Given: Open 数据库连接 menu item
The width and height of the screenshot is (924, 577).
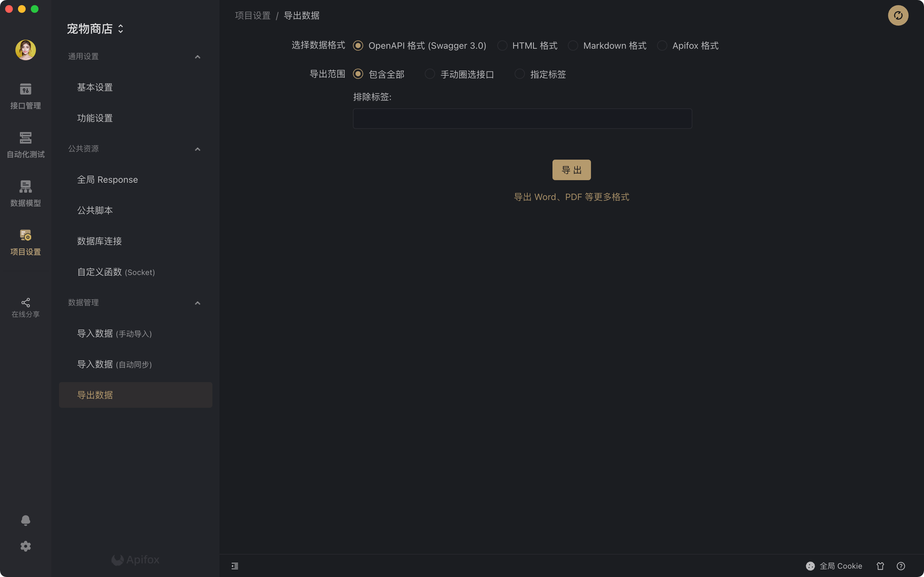Looking at the screenshot, I should coord(99,241).
